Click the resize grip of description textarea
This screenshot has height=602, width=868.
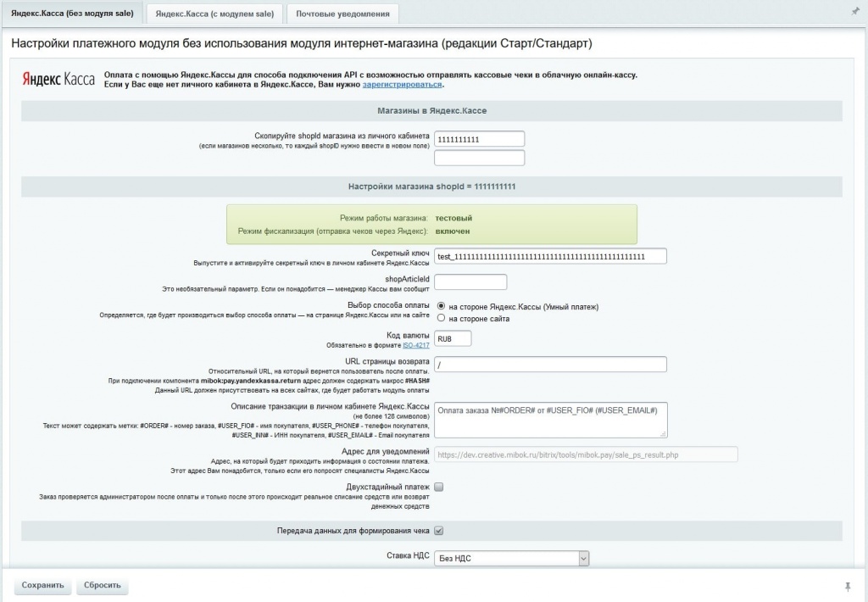point(663,433)
